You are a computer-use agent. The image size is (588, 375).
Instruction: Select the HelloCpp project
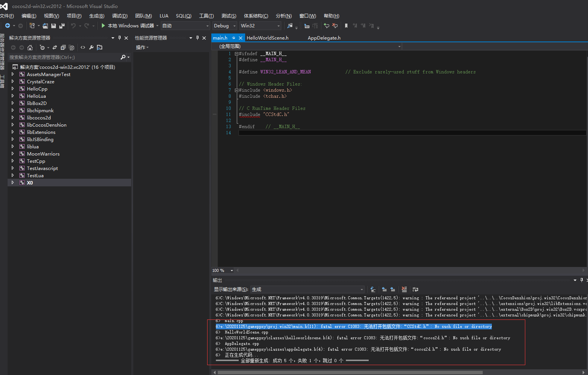pos(37,89)
